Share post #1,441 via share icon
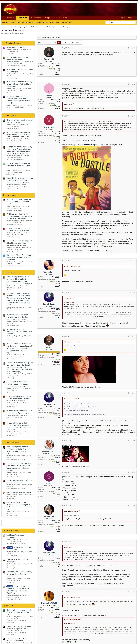This screenshot has width=138, height=644. 128,48
